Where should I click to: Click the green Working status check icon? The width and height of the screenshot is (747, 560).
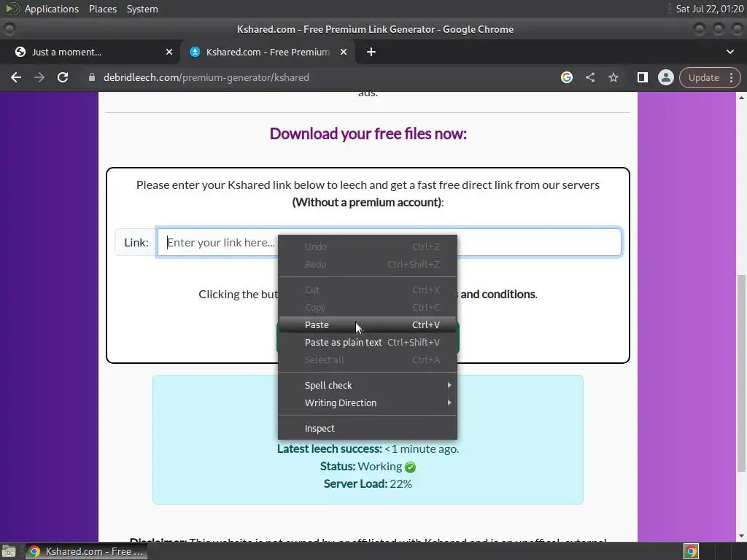[410, 467]
